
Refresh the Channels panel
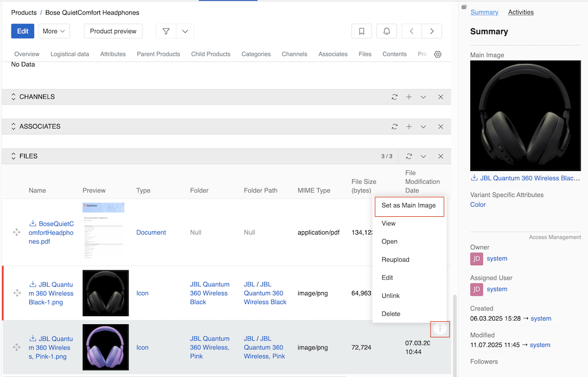[394, 97]
